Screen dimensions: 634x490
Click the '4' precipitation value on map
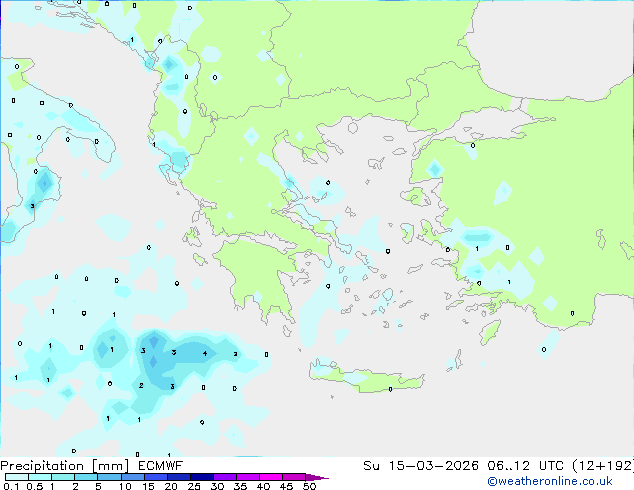click(x=205, y=353)
